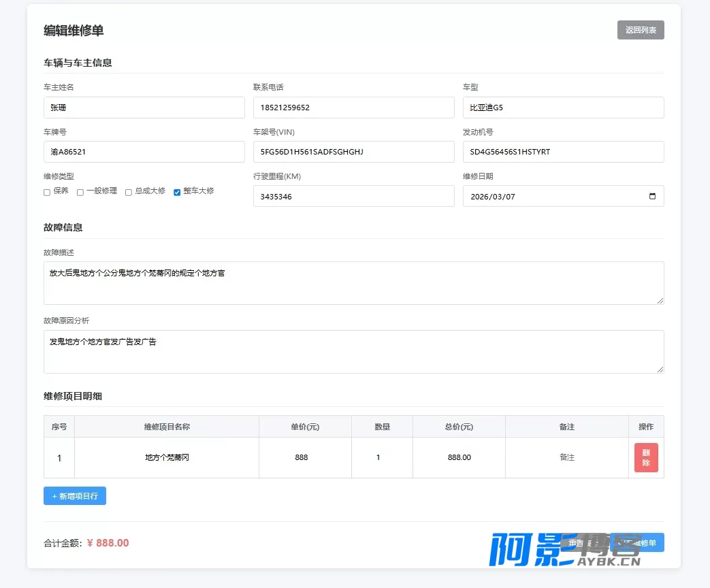
Task: Click the 行驶里程(KM) input field
Action: point(354,196)
